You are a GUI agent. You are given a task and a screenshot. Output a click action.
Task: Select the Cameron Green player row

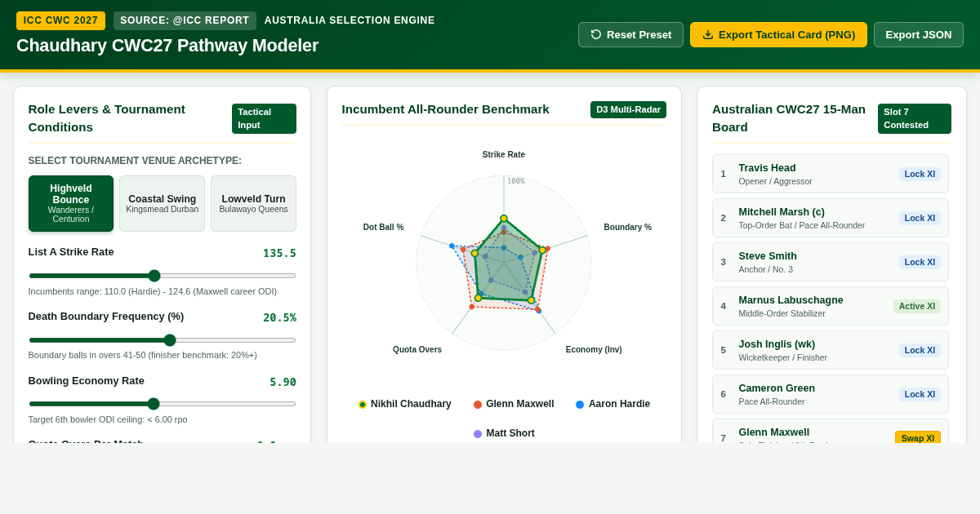click(x=831, y=394)
